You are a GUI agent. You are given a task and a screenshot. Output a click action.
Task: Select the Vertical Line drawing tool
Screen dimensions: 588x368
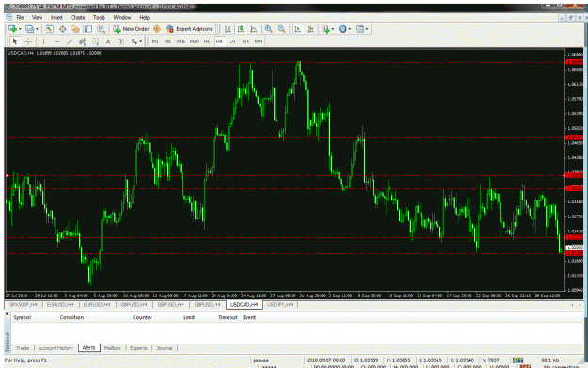43,41
